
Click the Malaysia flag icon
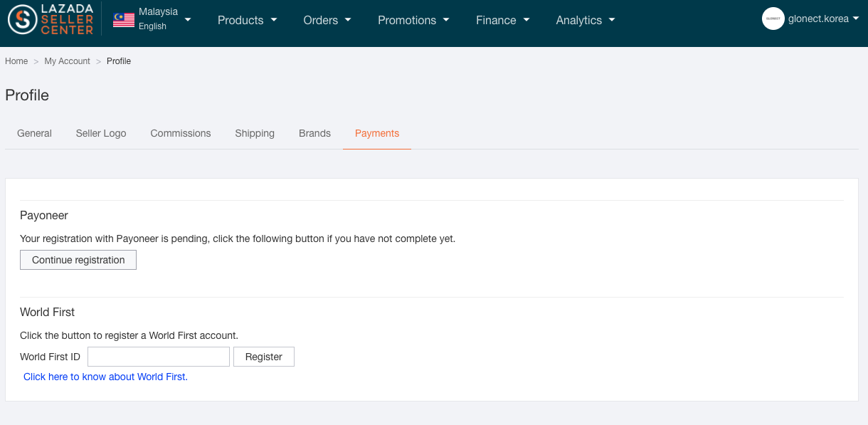pos(124,19)
